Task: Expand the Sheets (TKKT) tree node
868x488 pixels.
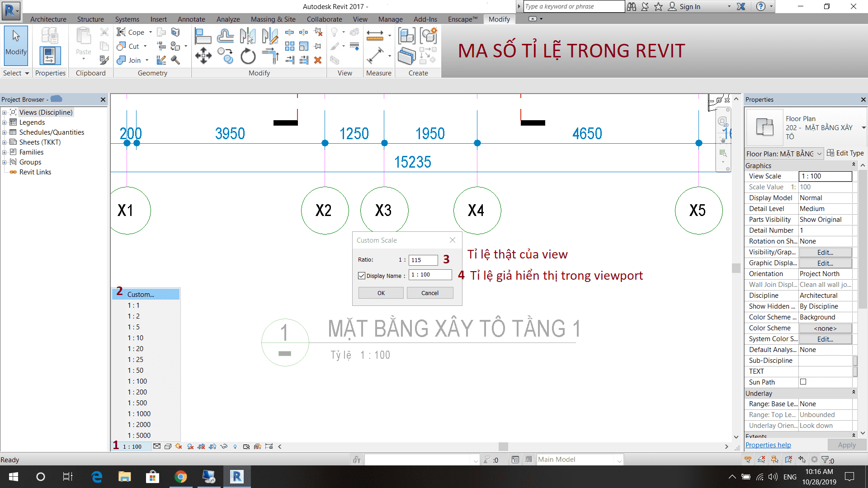Action: point(5,142)
